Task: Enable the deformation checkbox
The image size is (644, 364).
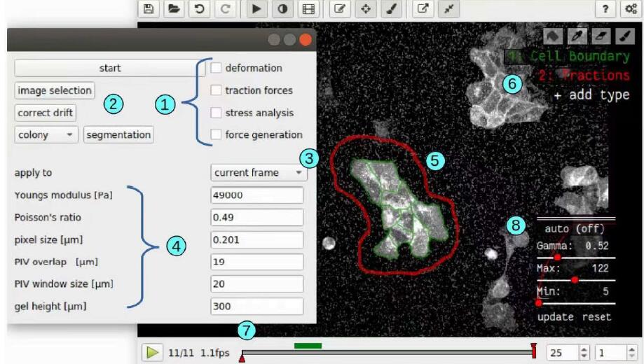Action: coord(217,68)
